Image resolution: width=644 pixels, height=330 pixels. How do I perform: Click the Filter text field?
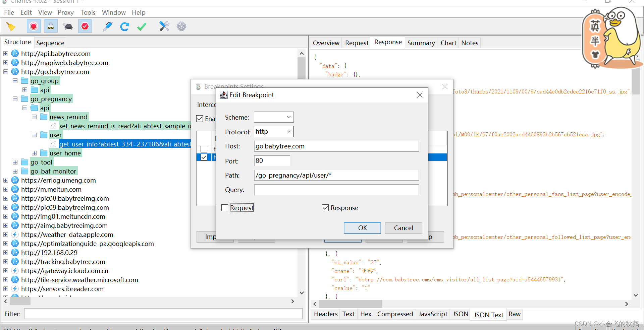click(x=163, y=314)
